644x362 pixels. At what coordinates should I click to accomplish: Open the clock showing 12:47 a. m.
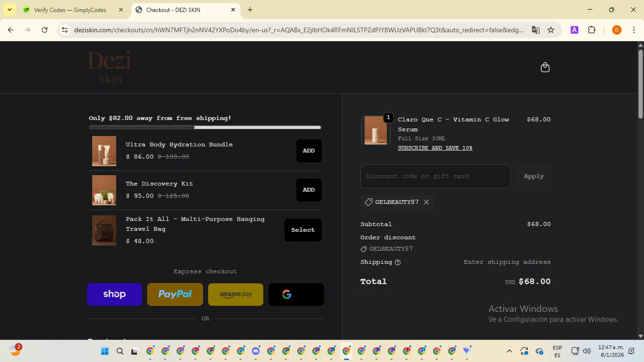(x=611, y=351)
